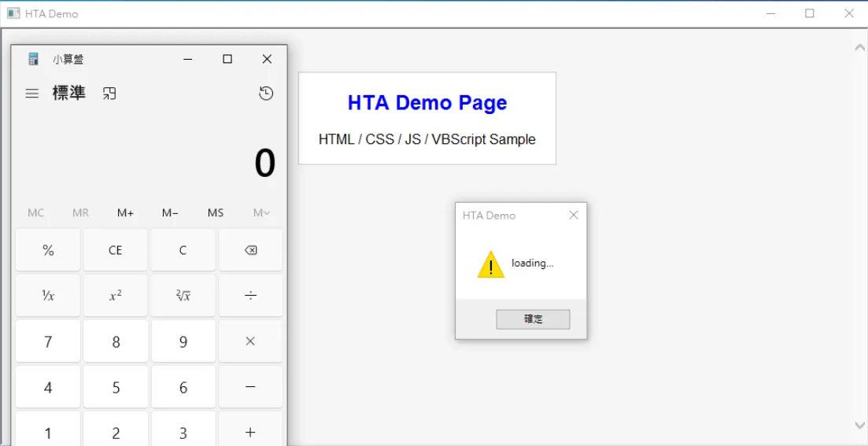Click the percent key

(x=48, y=250)
